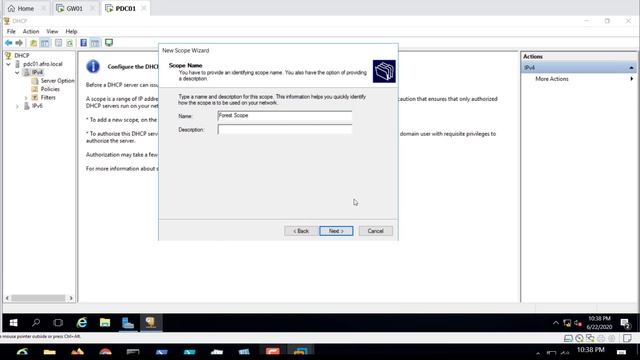Toggle Show/Hide Action Pane toolbar icon
The image size is (640, 360).
tap(95, 43)
